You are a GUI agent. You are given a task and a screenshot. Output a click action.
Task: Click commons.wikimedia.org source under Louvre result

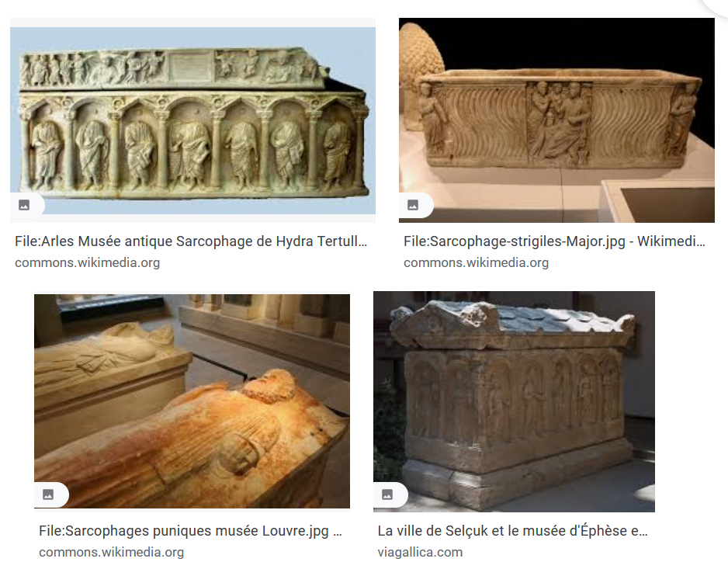pyautogui.click(x=112, y=552)
